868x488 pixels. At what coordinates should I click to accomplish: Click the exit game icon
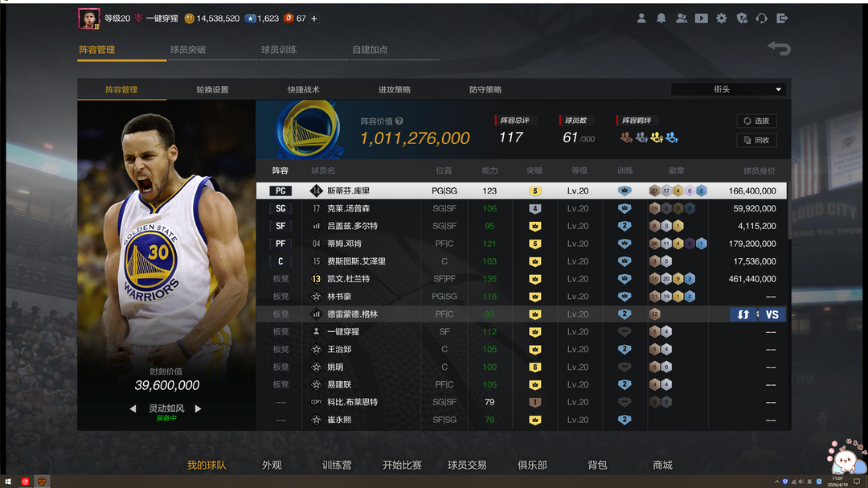(782, 18)
